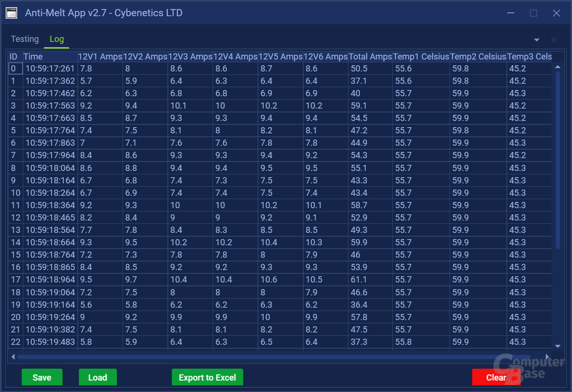572x392 pixels.
Task: Select 12V5 Amps cell 10.6
Action: pos(280,280)
